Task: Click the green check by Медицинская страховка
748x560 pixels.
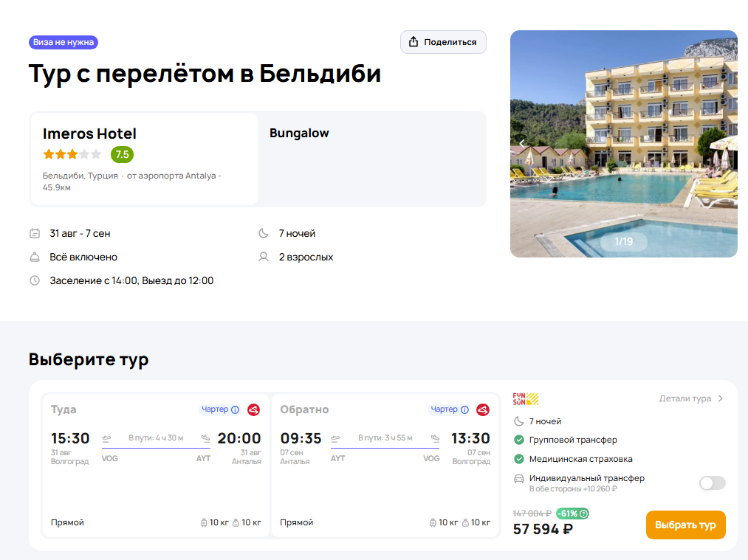Action: (x=519, y=459)
